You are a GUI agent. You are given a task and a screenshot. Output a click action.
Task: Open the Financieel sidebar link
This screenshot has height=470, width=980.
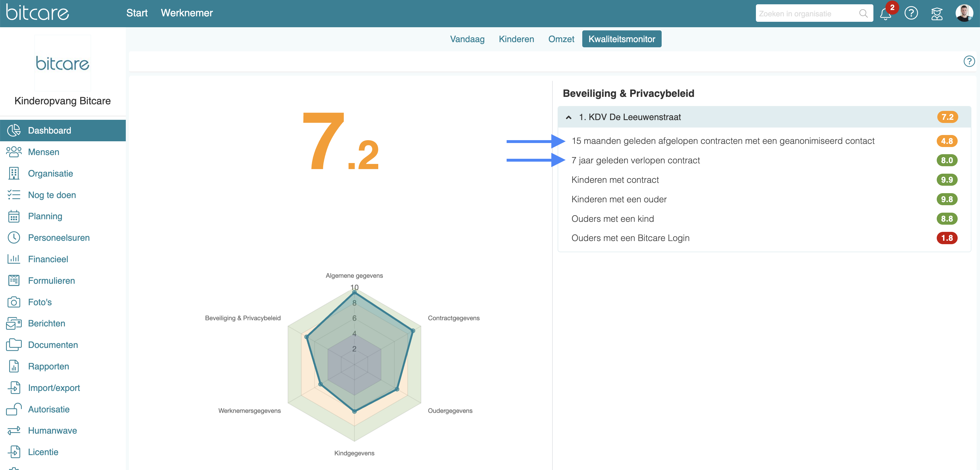click(x=48, y=259)
